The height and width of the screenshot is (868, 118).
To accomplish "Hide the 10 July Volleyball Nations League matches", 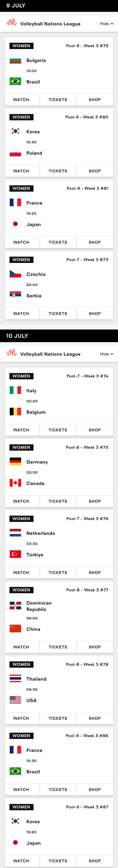I will [x=107, y=354].
